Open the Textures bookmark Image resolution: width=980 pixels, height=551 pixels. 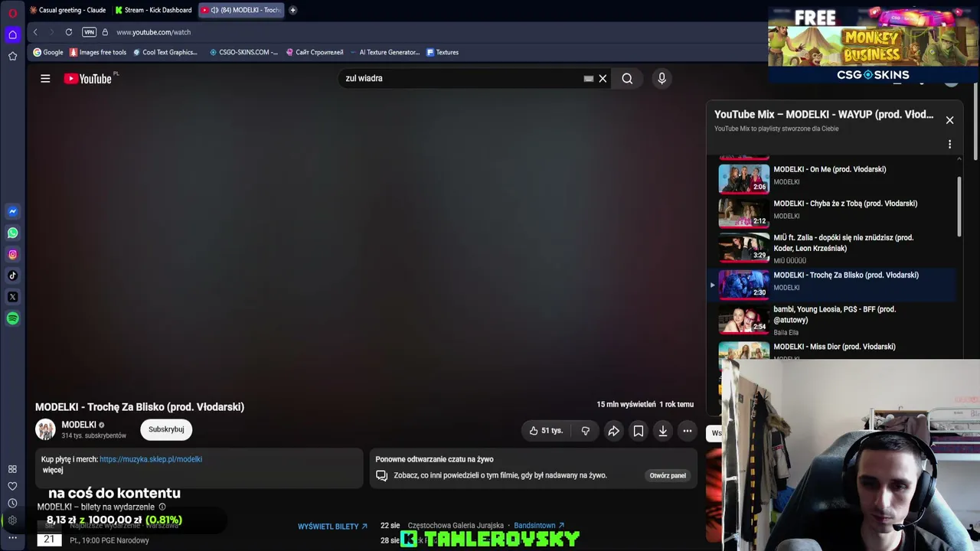(443, 52)
